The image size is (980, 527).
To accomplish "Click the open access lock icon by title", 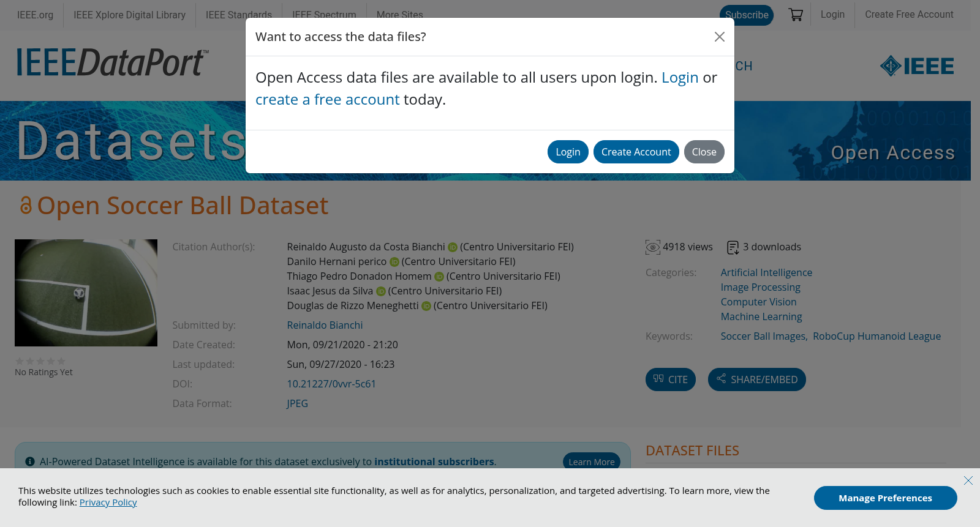I will (x=25, y=205).
